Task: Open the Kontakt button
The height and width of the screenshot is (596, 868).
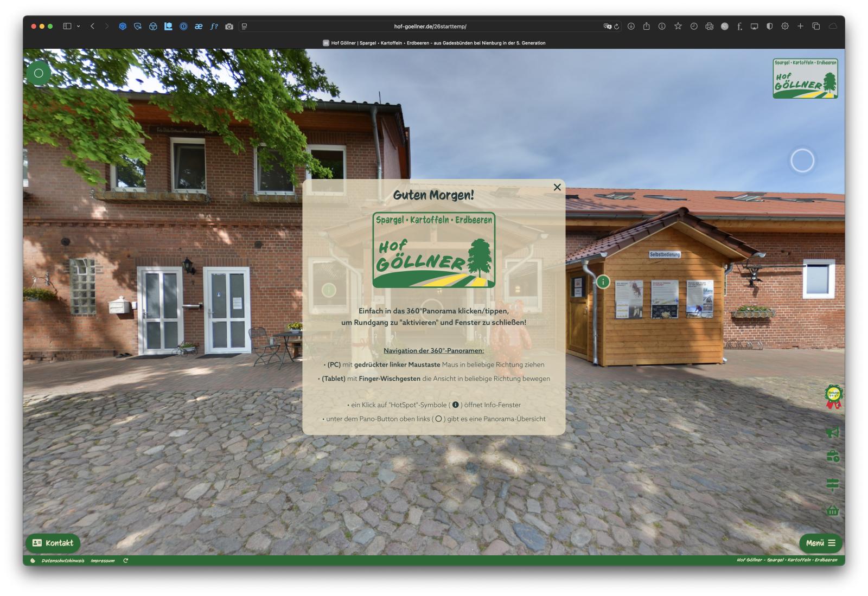Action: [53, 543]
